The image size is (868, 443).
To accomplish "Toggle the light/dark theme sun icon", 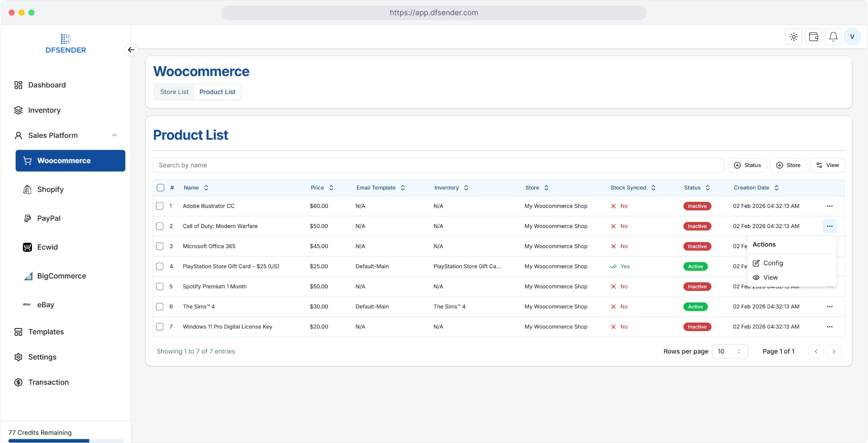I will [x=793, y=37].
